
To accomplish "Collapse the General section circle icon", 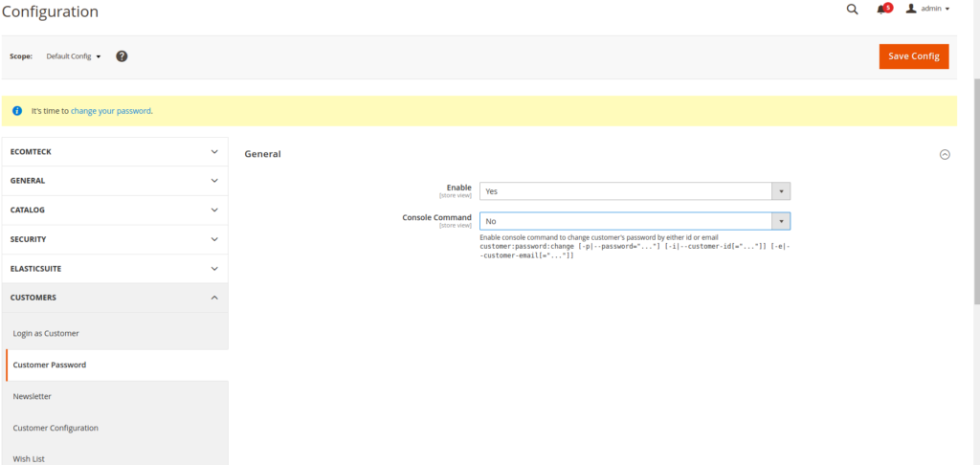I will (x=945, y=154).
